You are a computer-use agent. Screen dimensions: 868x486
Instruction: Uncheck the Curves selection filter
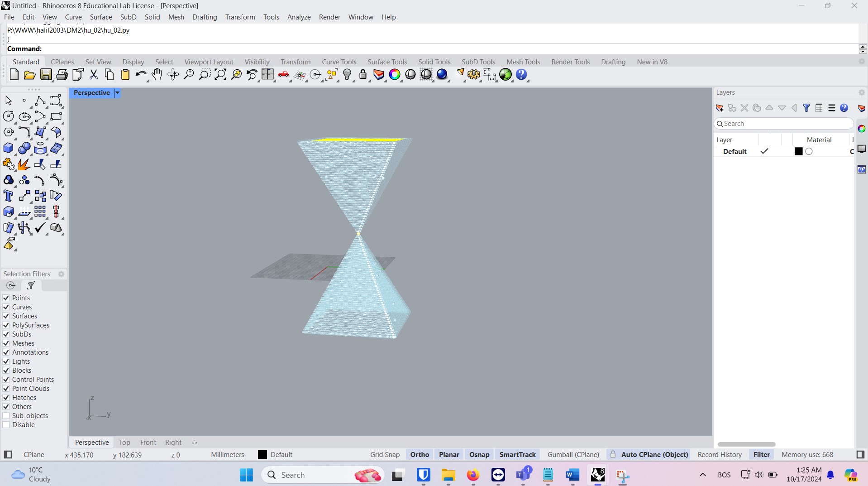(x=6, y=307)
